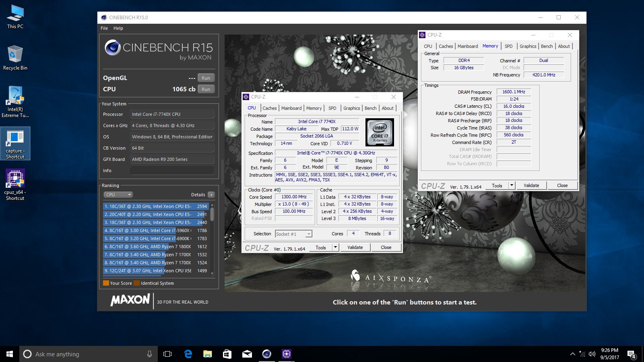
Task: Select the capture Shortcut desktop icon
Action: pos(15,144)
